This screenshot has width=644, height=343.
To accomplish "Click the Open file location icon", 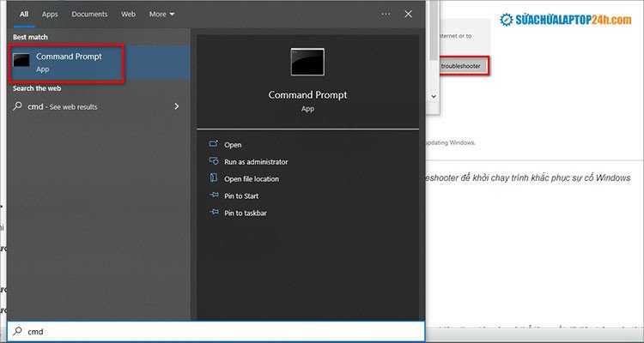I will coord(214,178).
